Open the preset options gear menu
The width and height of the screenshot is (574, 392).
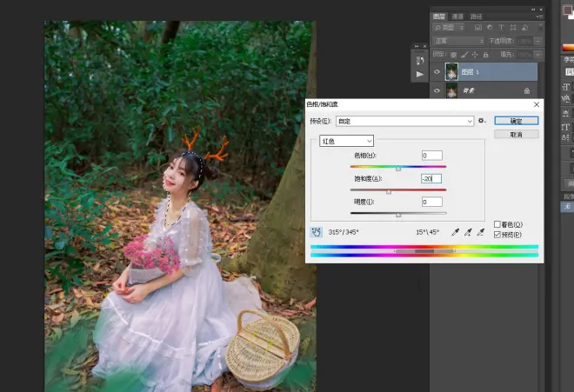coord(481,121)
